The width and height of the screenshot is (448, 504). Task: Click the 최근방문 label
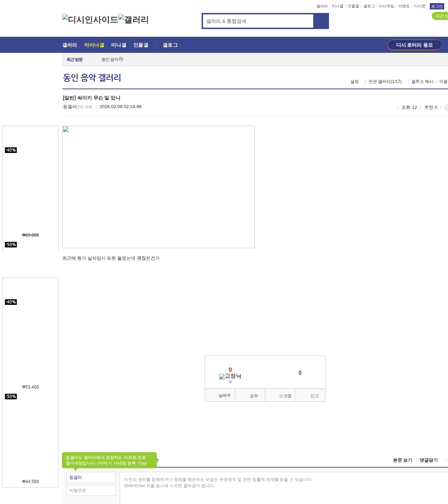tap(75, 59)
